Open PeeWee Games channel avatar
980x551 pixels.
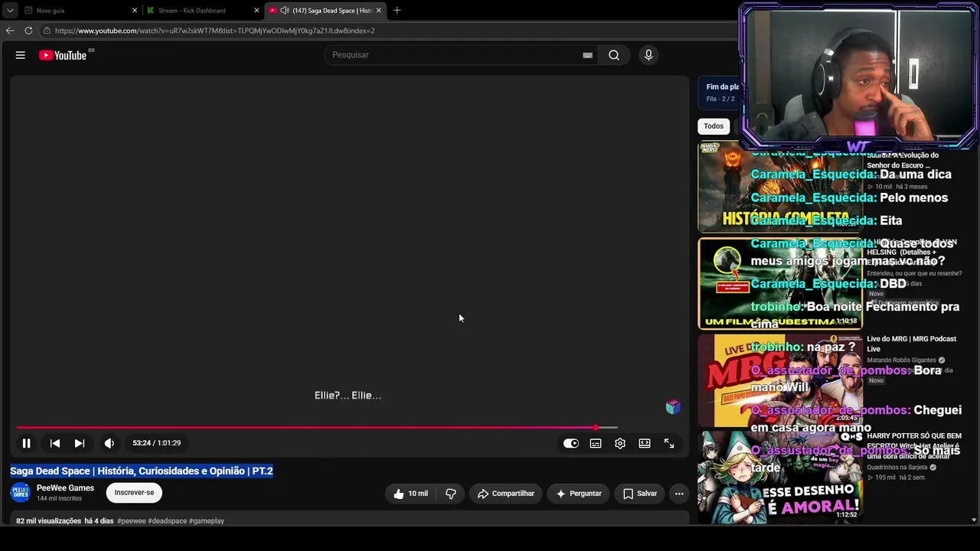click(x=21, y=493)
